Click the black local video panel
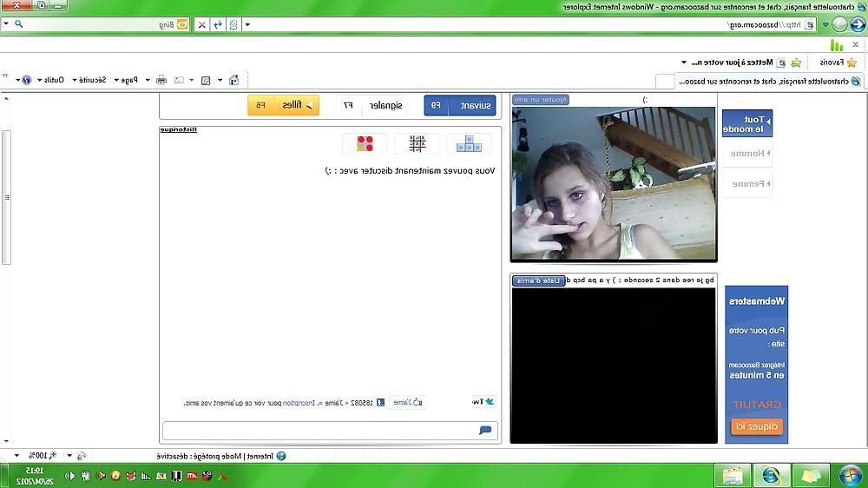Viewport: 868px width, 488px height. pyautogui.click(x=614, y=366)
